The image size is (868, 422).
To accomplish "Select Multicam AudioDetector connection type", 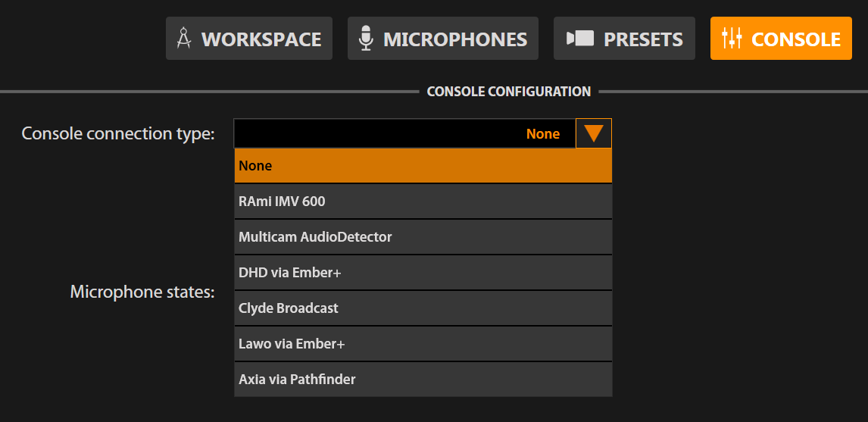I will [x=423, y=237].
